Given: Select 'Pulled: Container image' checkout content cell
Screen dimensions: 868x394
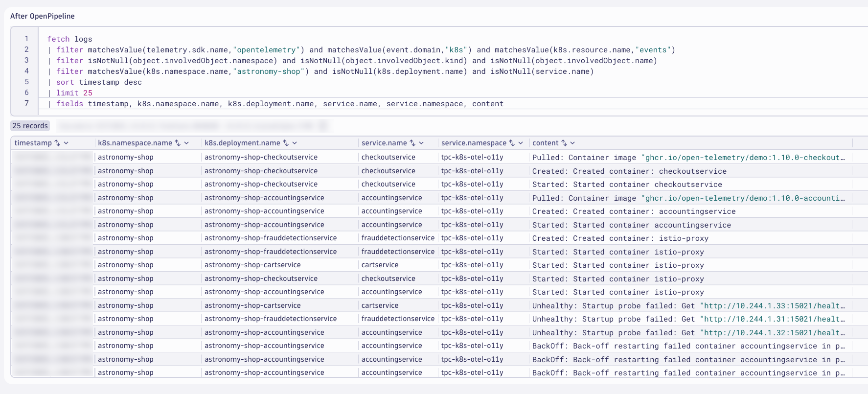Looking at the screenshot, I should click(x=689, y=158).
